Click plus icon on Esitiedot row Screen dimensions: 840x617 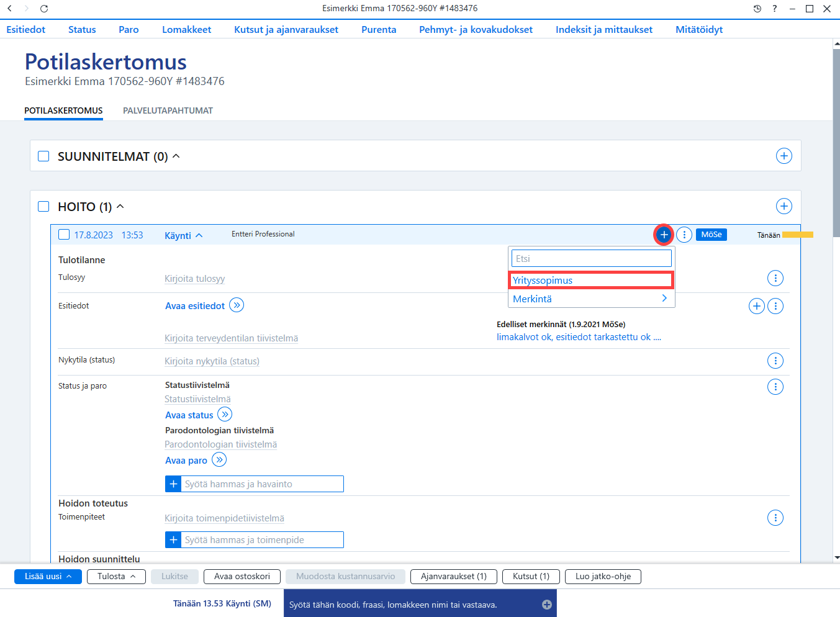coord(757,306)
